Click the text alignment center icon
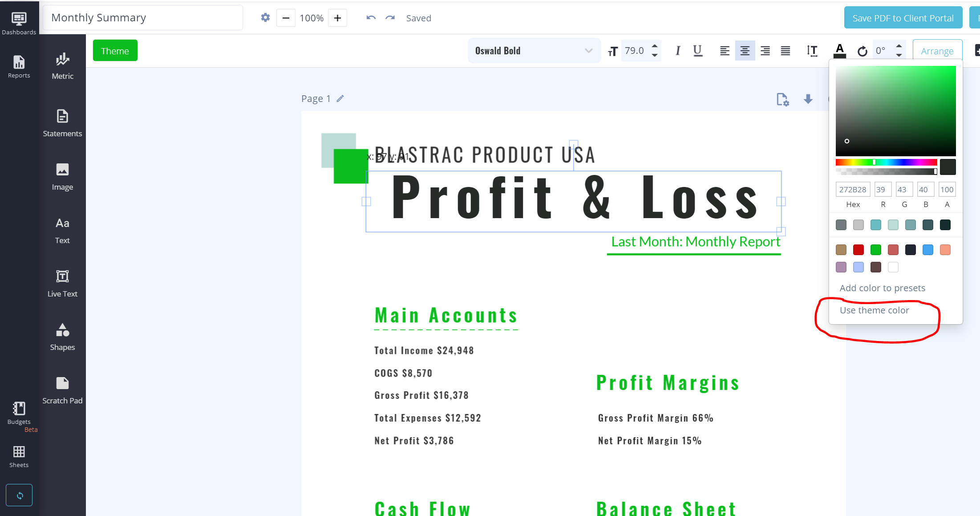 tap(745, 51)
